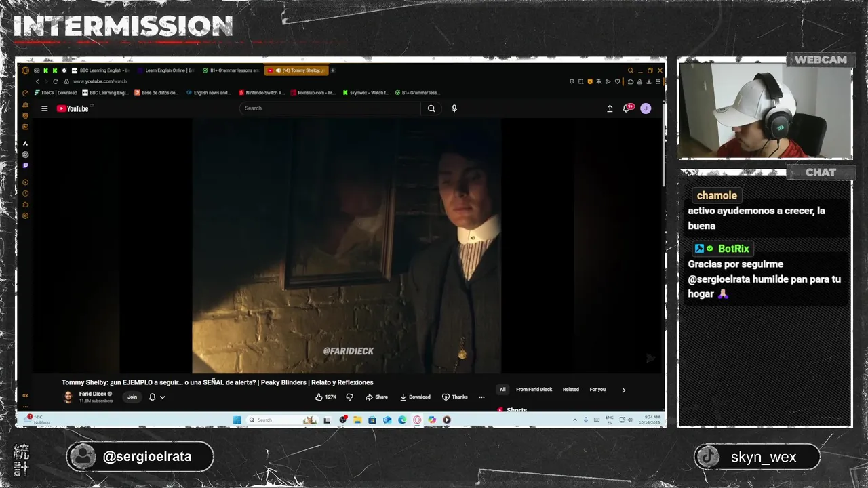Open the Farid Dieck channel name link

[92, 394]
